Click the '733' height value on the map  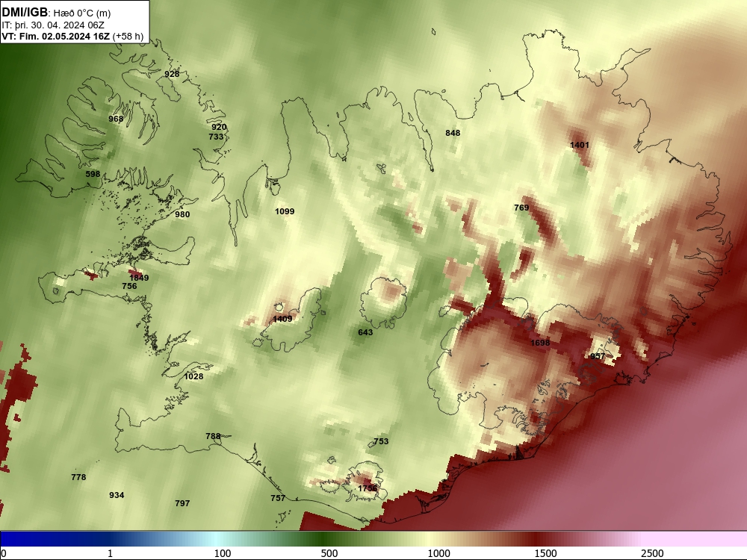[x=216, y=137]
